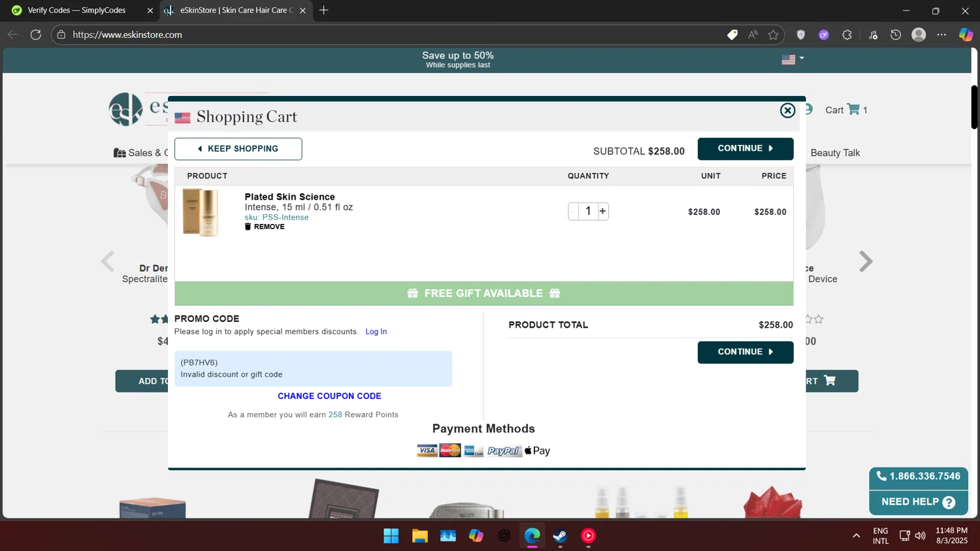Screen dimensions: 980x551
Task: Open Microsoft Edge from taskbar
Action: tap(532, 536)
